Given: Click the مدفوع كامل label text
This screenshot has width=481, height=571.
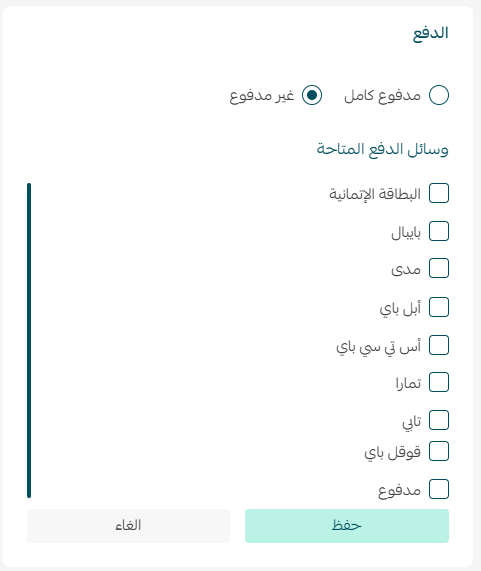Looking at the screenshot, I should [382, 95].
